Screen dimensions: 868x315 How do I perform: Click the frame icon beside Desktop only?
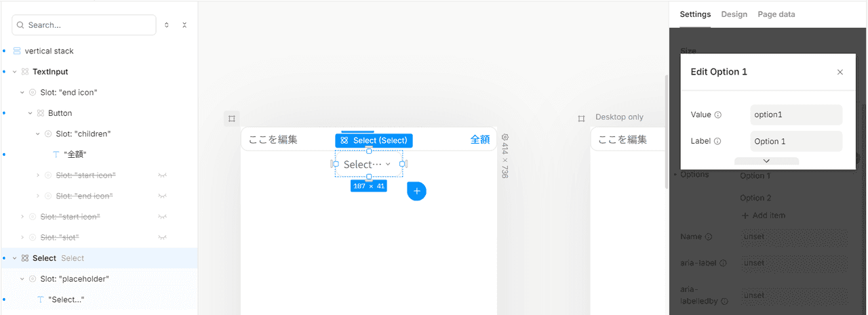click(x=581, y=119)
